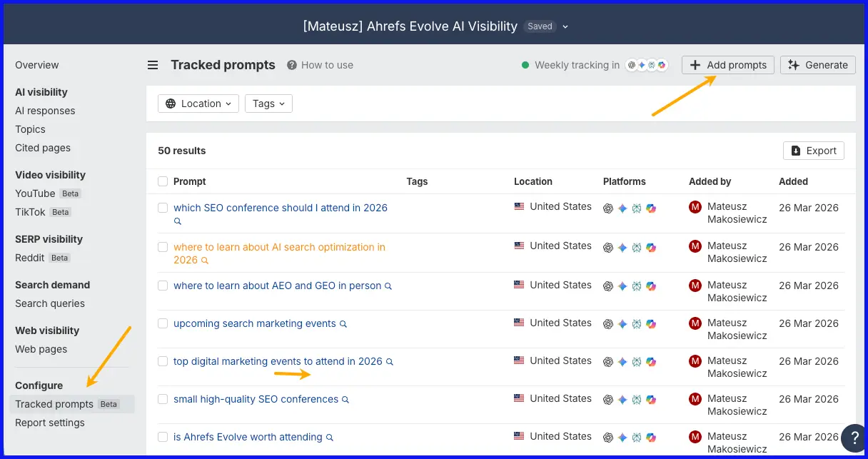Open prompt 'which SEO conference should I attend in 2026'

[x=281, y=208]
